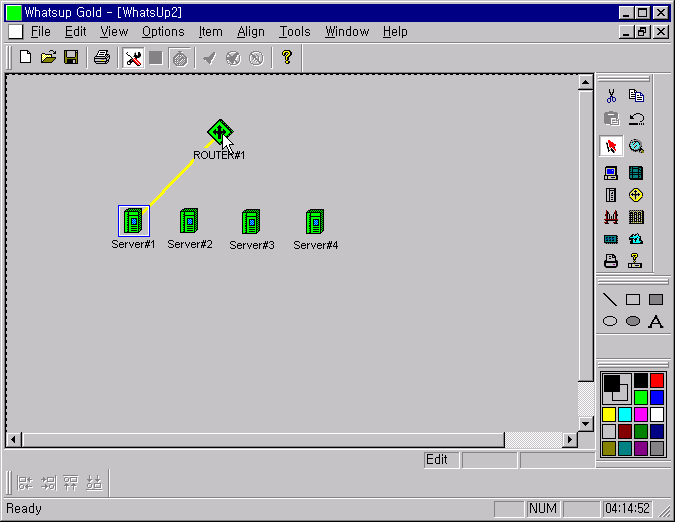Select the magnifying glass zoom tool
Screen dimensions: 675x522
coord(636,146)
